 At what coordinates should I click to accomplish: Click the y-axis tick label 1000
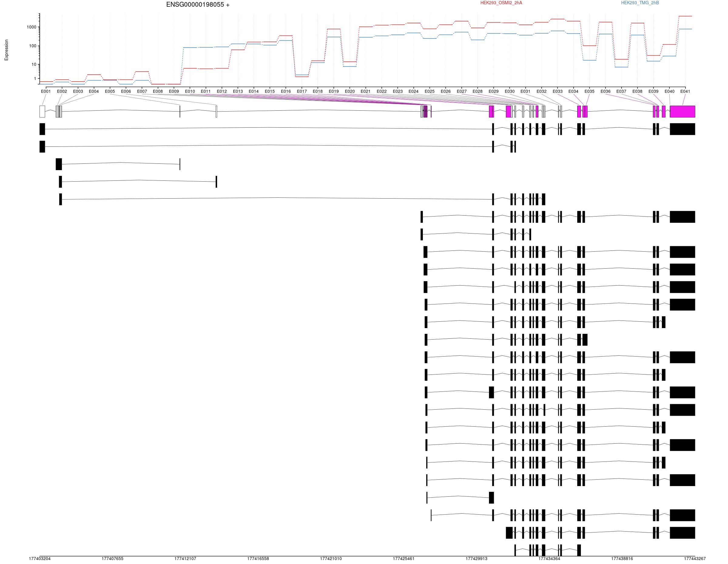pos(32,27)
